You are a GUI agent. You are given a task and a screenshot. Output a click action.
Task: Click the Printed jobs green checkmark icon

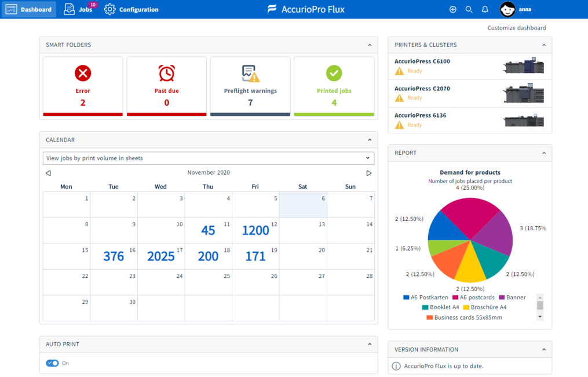pyautogui.click(x=334, y=73)
